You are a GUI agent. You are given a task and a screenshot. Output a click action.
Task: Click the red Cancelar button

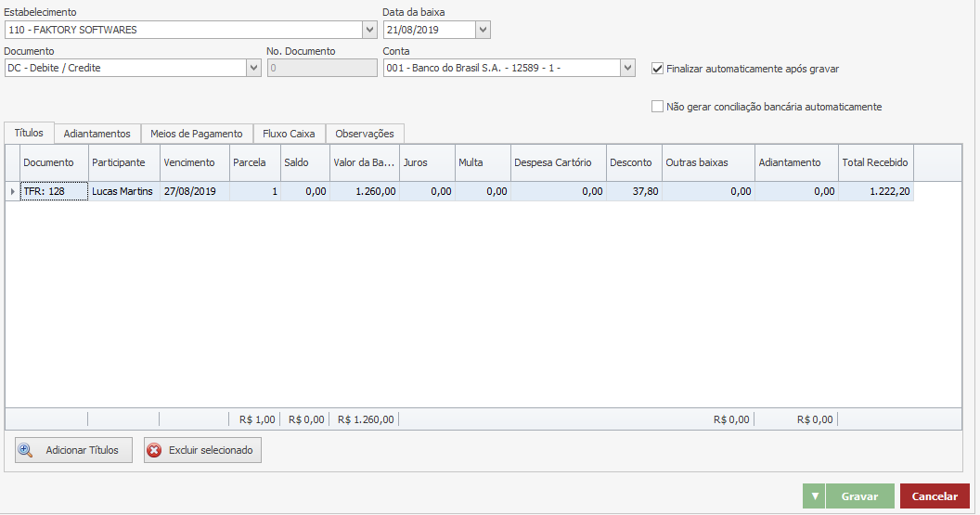[935, 496]
